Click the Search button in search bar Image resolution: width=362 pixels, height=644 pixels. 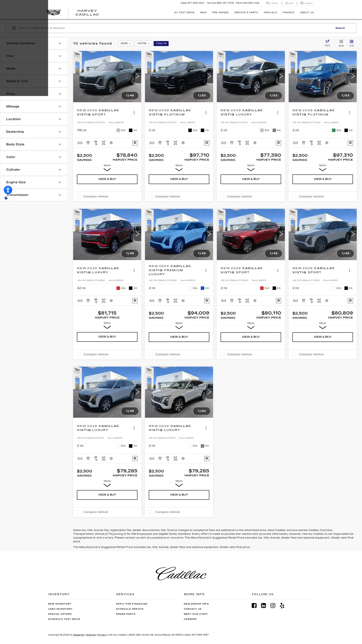pyautogui.click(x=340, y=28)
